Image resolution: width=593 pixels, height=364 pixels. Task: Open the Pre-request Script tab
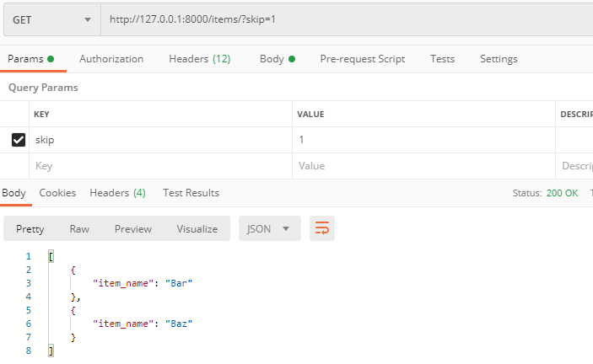click(362, 59)
